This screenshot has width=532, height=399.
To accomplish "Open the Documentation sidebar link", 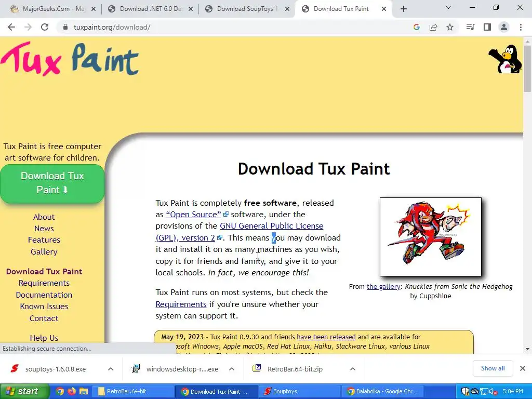I will tap(44, 295).
